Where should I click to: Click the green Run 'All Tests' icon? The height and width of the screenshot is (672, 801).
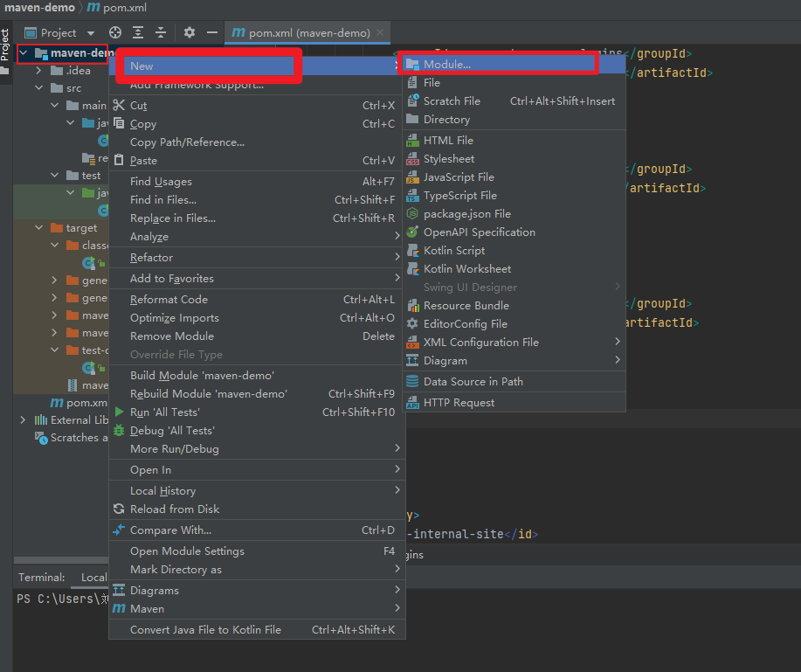coord(119,412)
